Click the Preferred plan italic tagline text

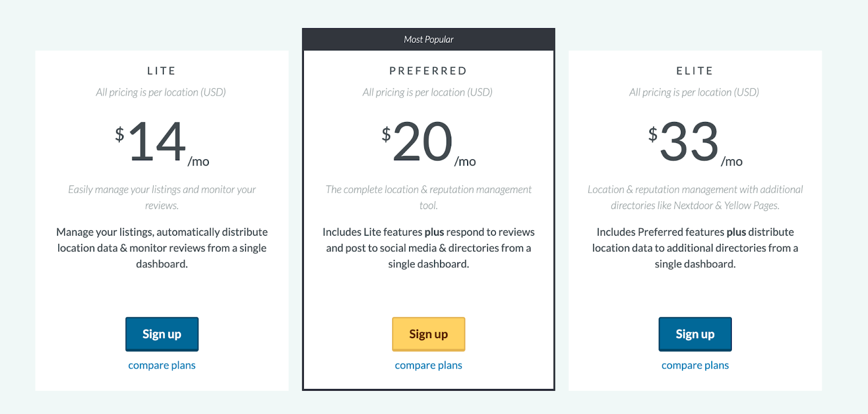click(x=429, y=197)
